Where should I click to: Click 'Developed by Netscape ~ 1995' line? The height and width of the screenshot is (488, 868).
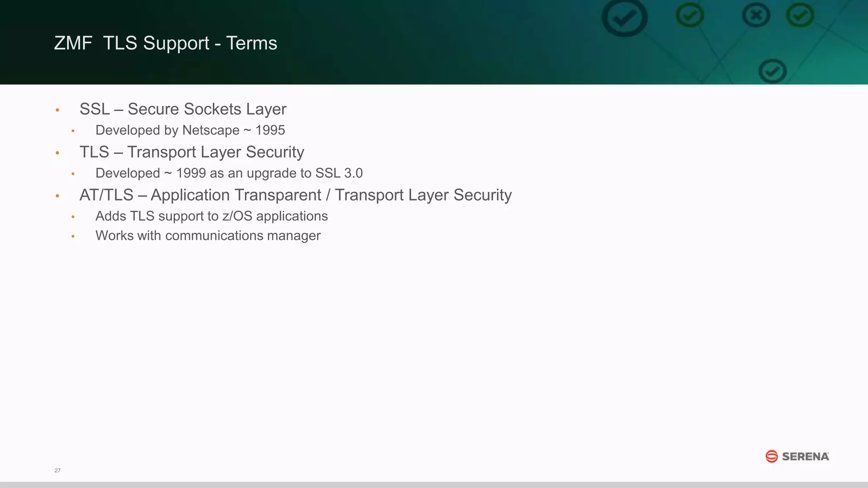[x=190, y=130]
